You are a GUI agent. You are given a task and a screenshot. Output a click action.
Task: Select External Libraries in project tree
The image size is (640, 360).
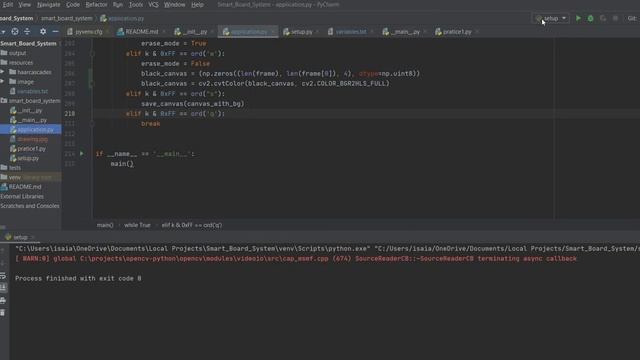click(22, 196)
